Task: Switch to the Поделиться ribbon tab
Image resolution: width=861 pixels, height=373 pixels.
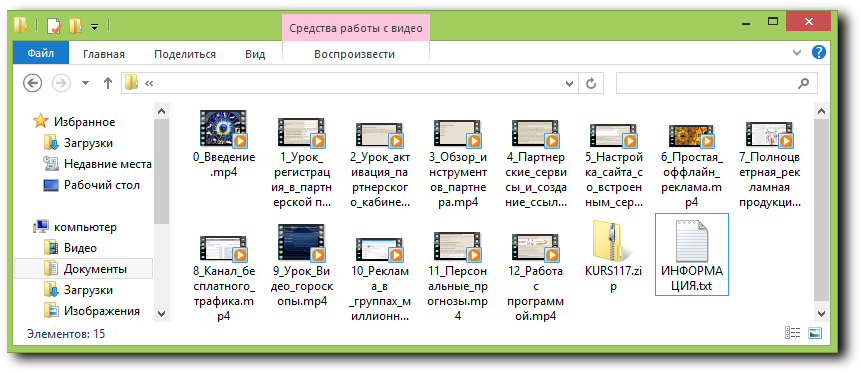Action: tap(185, 54)
